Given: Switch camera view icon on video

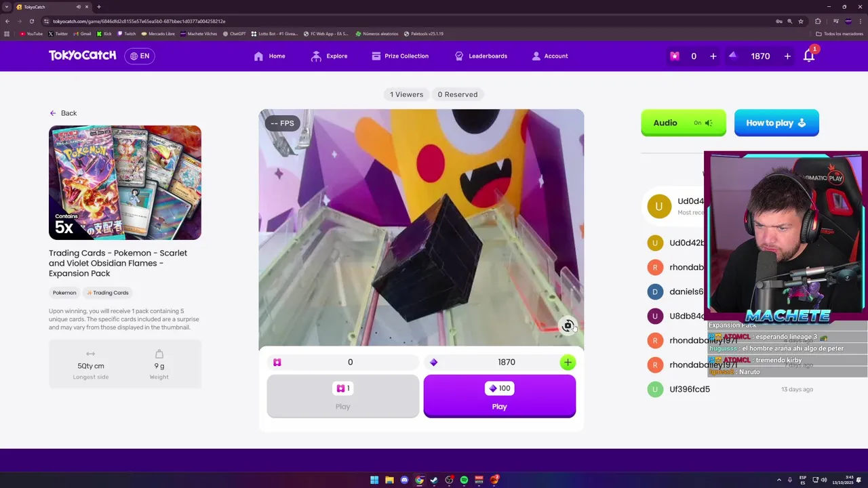Looking at the screenshot, I should pos(568,326).
